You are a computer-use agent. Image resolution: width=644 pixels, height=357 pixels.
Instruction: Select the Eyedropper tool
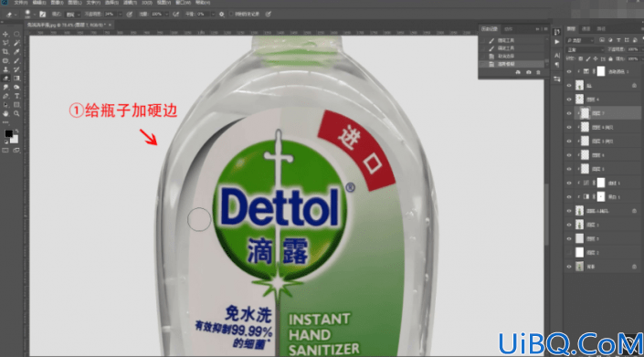pos(16,52)
